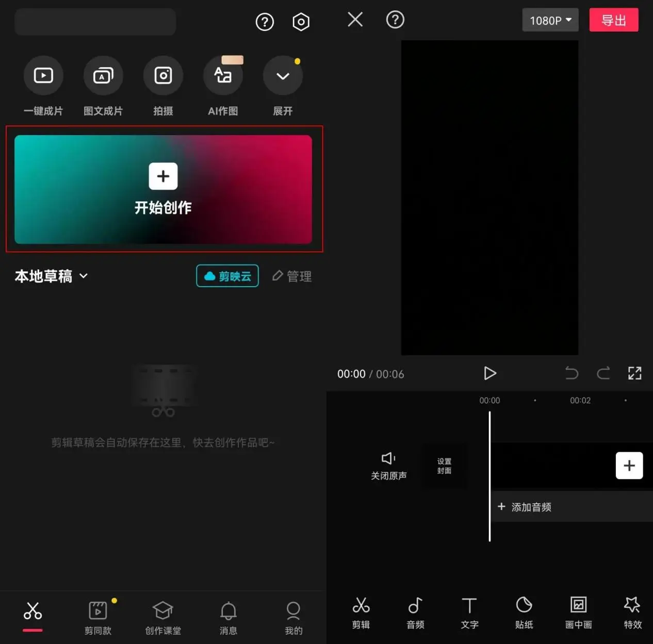Open the AI作图 image generator
The width and height of the screenshot is (653, 644).
(x=223, y=76)
